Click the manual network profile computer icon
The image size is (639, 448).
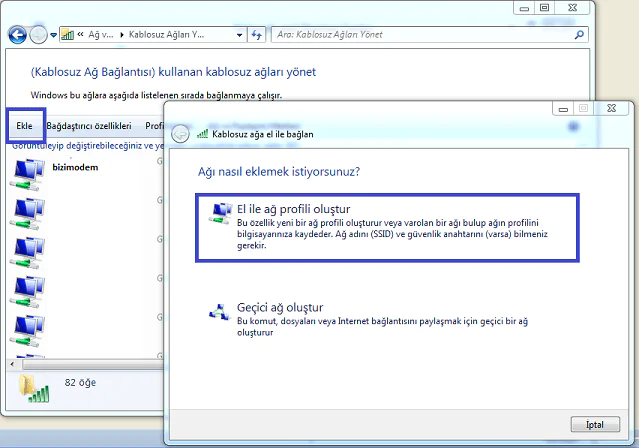(x=217, y=212)
